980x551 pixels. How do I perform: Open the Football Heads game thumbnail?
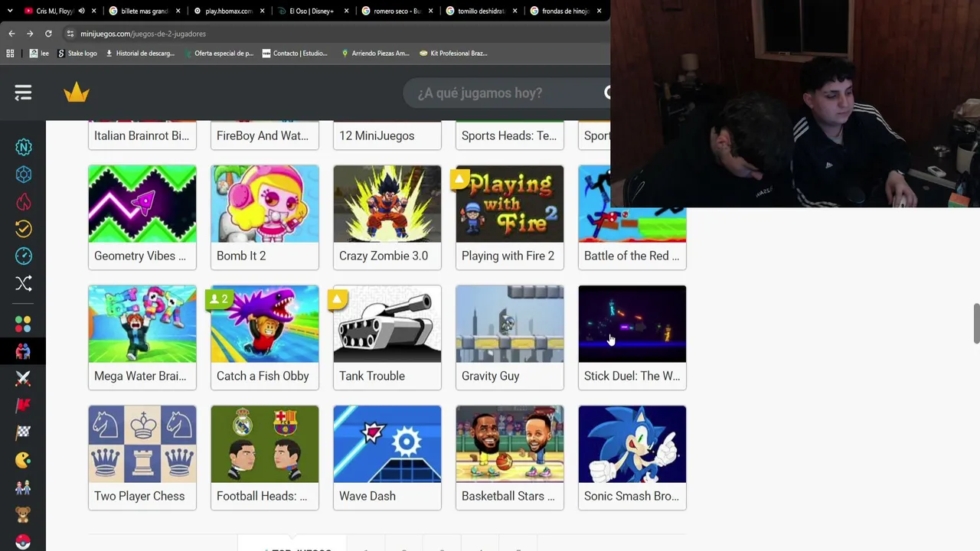click(x=265, y=444)
